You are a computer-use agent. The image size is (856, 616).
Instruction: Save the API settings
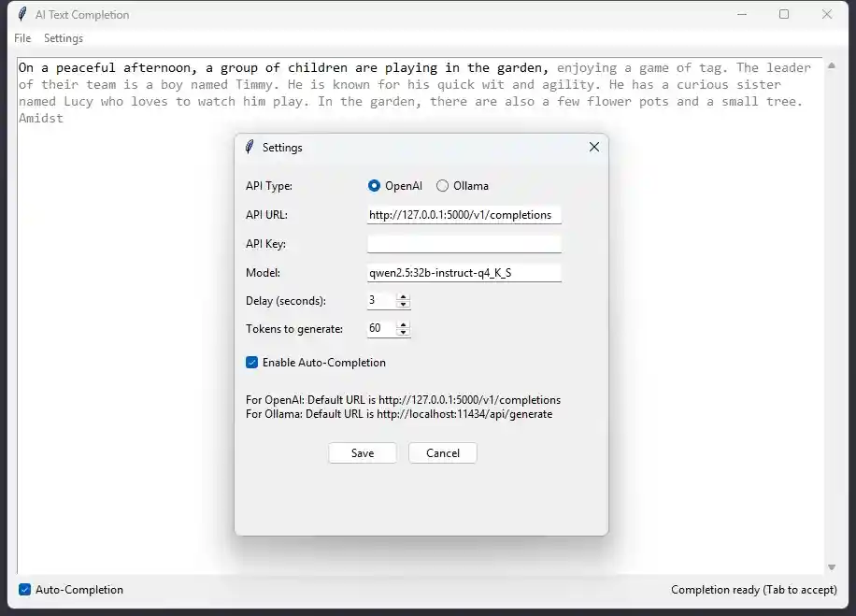point(362,452)
